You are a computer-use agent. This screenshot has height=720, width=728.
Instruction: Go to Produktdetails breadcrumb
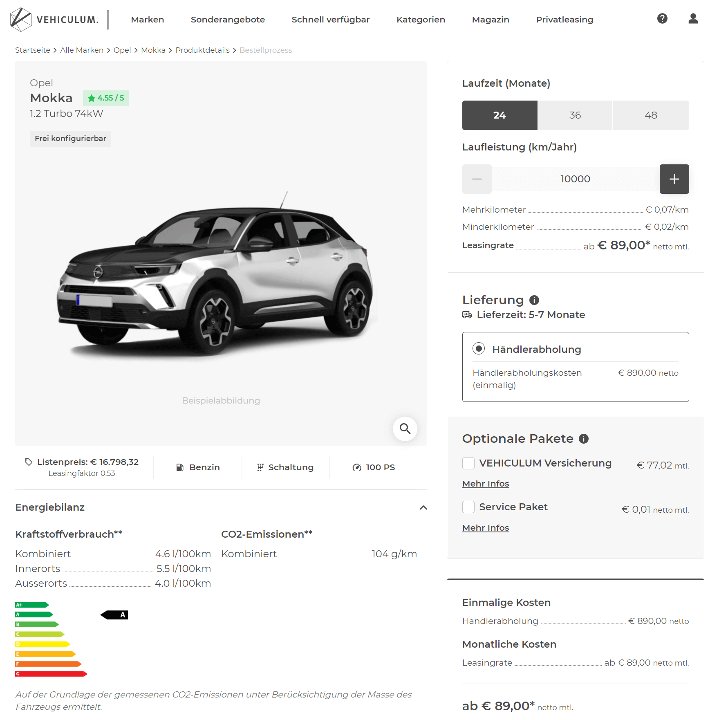[202, 50]
